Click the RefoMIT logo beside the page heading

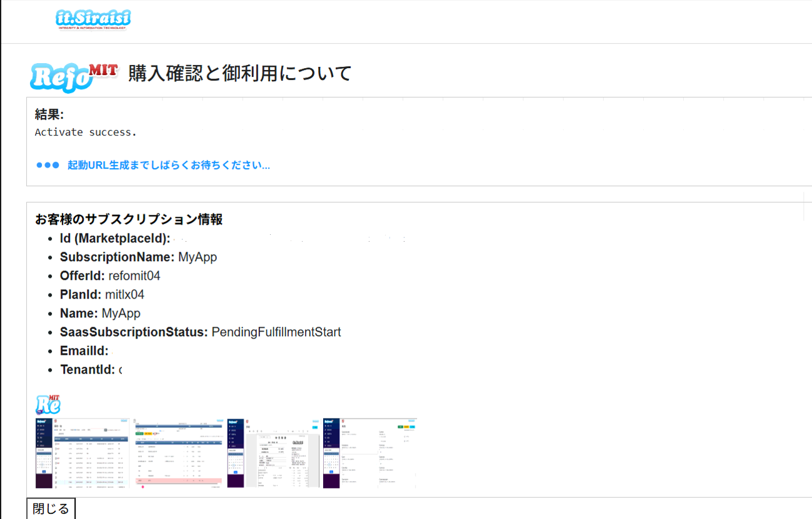[x=74, y=77]
